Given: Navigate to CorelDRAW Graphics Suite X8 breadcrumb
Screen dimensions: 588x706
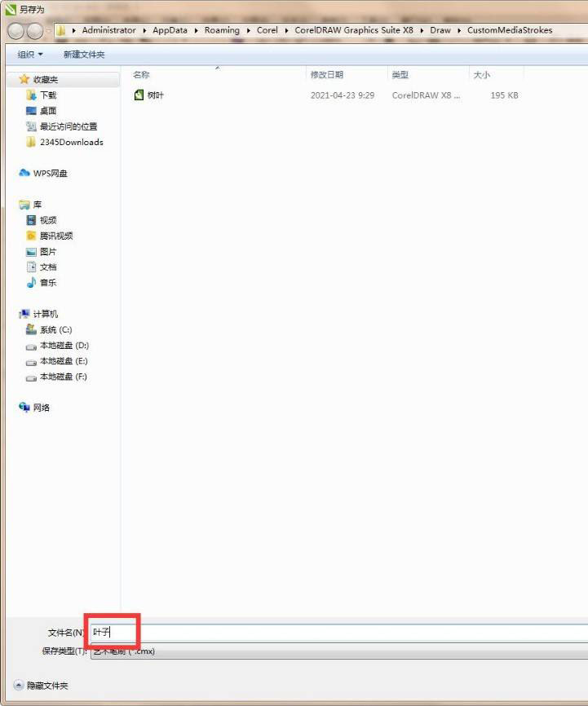Looking at the screenshot, I should pyautogui.click(x=353, y=30).
